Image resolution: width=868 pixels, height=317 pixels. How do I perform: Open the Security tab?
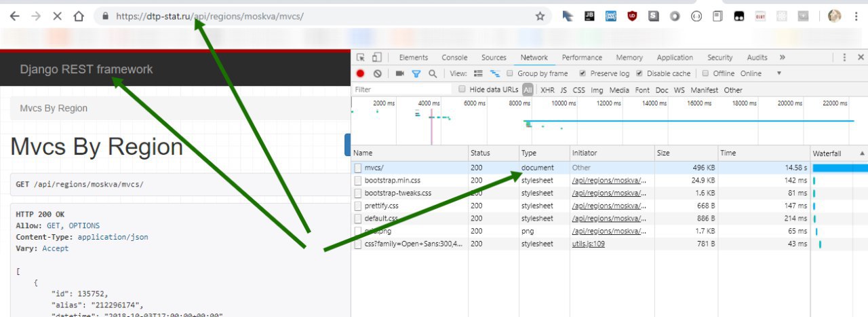[x=719, y=58]
